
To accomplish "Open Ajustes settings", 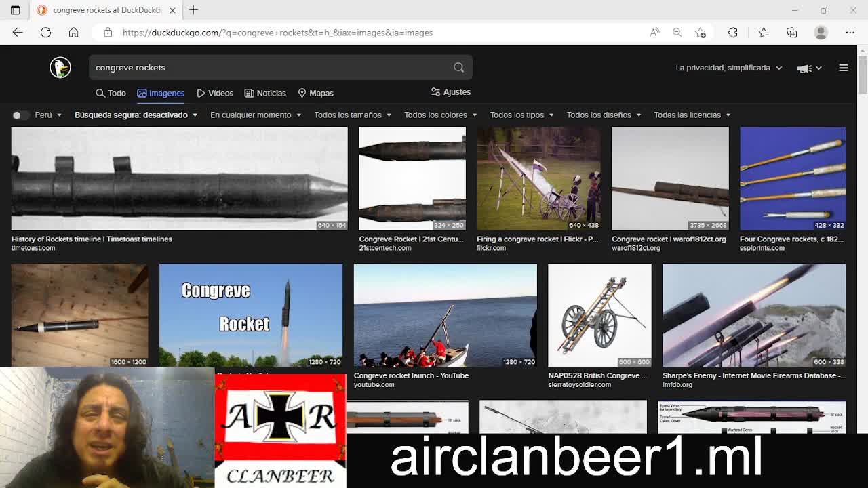I will [x=451, y=92].
